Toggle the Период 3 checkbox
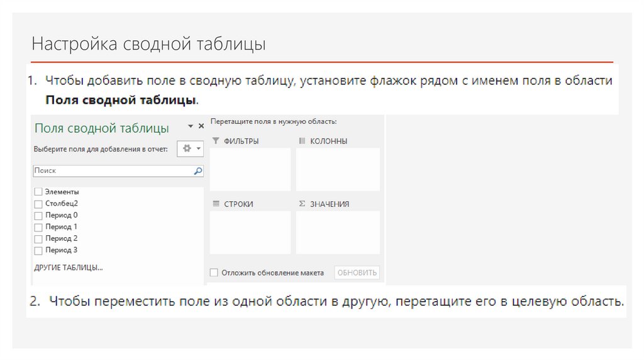Viewport: 644px width, 361px height. (x=38, y=250)
